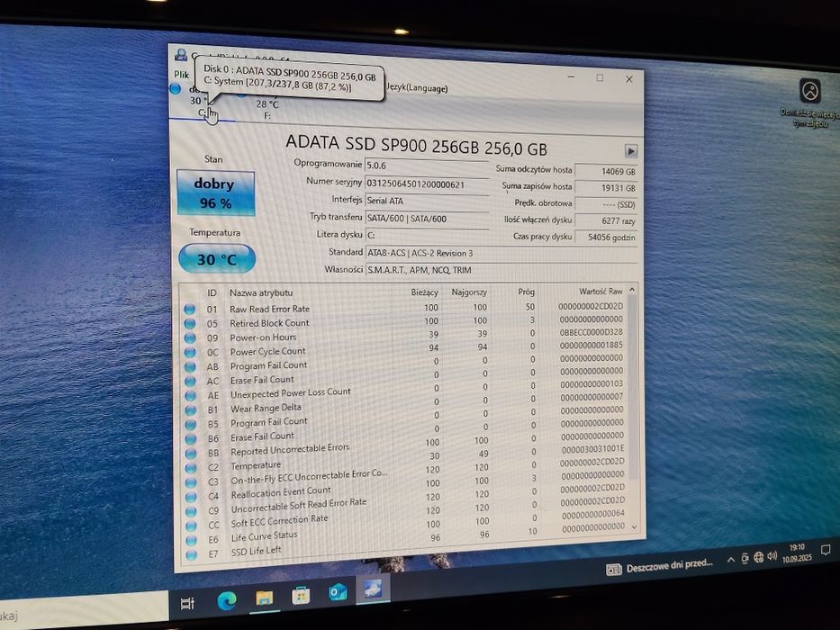Click the status dot for Life Curve Status
Viewport: 840px width, 630px height.
pos(192,541)
